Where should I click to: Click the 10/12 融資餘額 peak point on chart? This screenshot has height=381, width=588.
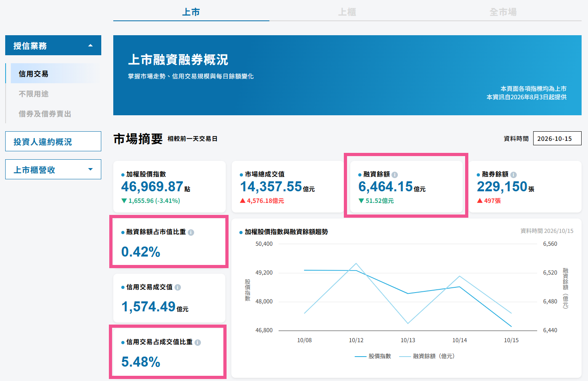pos(356,263)
